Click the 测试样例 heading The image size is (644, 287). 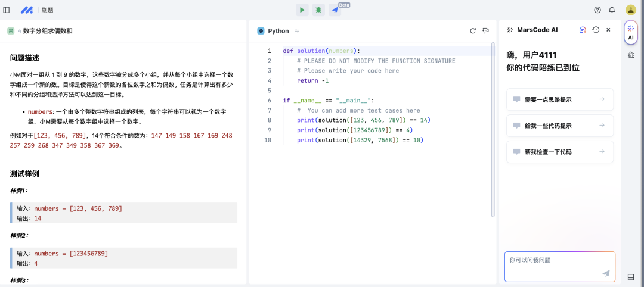point(24,174)
